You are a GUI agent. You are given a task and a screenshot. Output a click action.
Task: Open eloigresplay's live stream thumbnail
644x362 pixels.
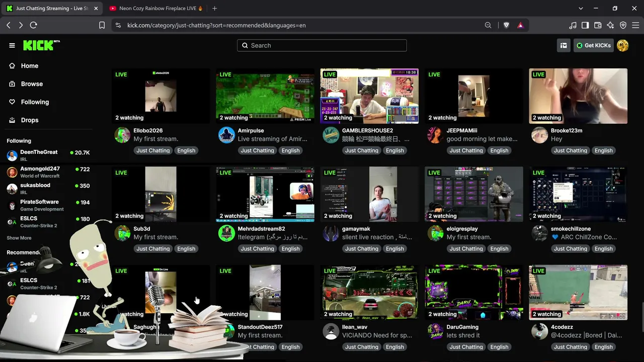click(x=474, y=194)
